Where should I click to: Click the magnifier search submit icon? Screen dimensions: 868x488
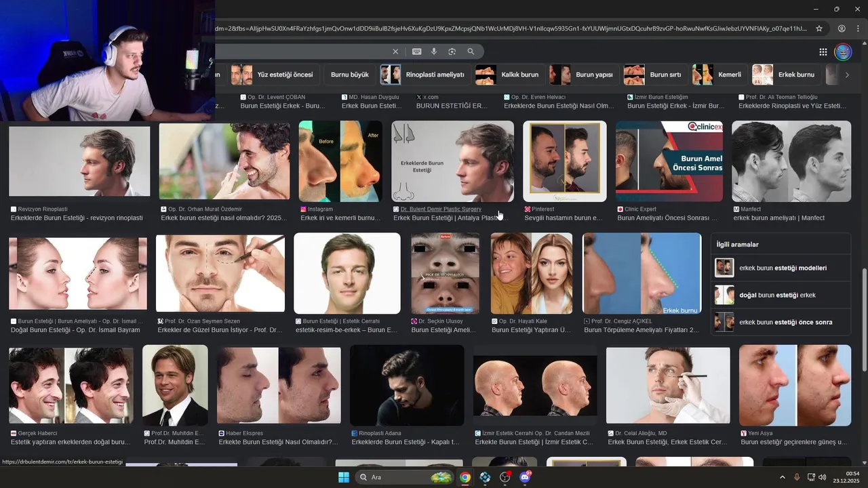[x=471, y=52]
